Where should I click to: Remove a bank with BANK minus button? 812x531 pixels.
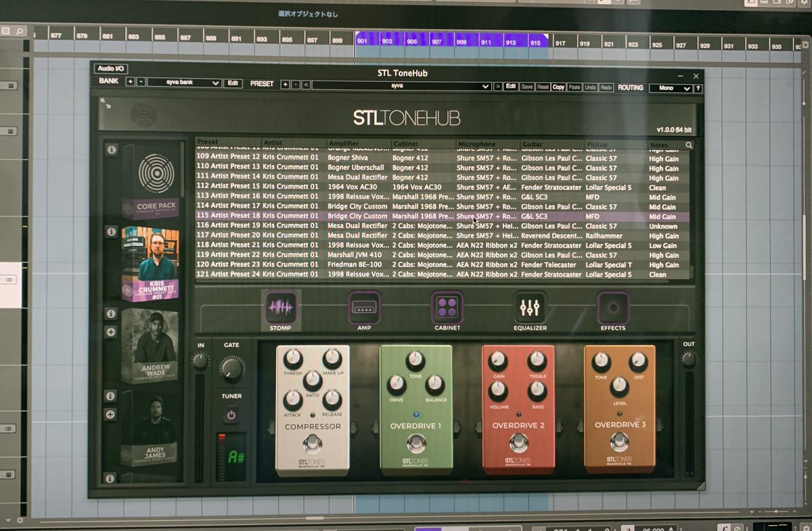[x=141, y=83]
